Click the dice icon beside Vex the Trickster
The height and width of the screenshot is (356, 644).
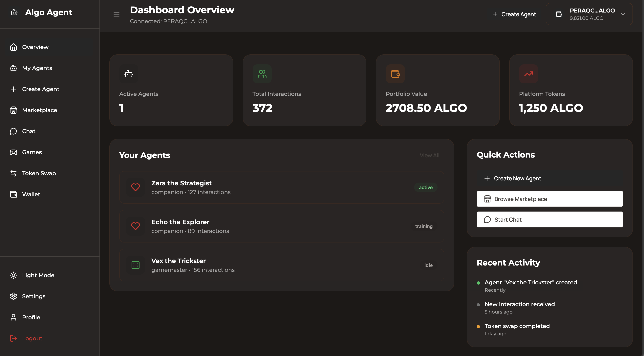pos(136,265)
